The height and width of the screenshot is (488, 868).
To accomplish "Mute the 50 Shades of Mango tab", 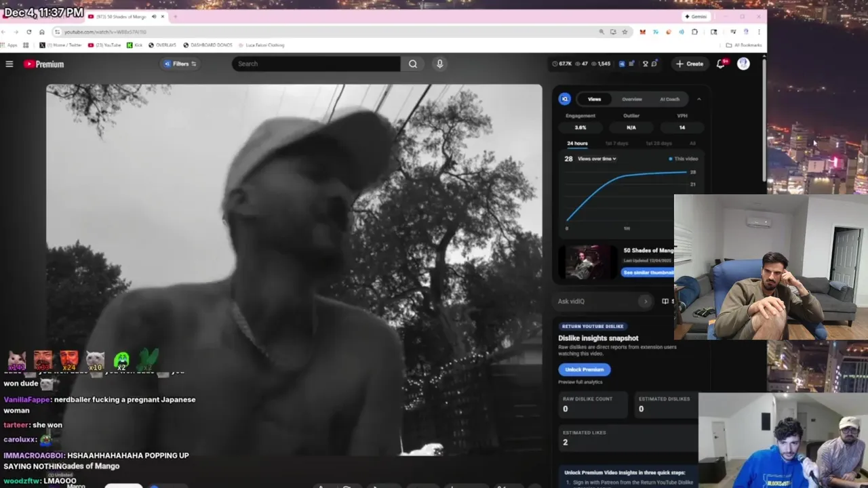I will [154, 16].
